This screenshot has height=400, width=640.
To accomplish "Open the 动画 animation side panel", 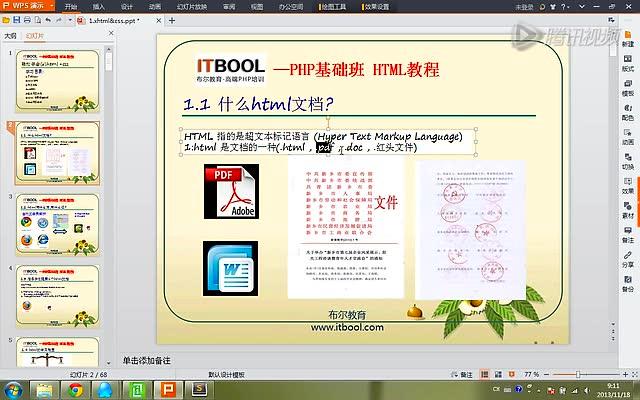I will pos(628,138).
